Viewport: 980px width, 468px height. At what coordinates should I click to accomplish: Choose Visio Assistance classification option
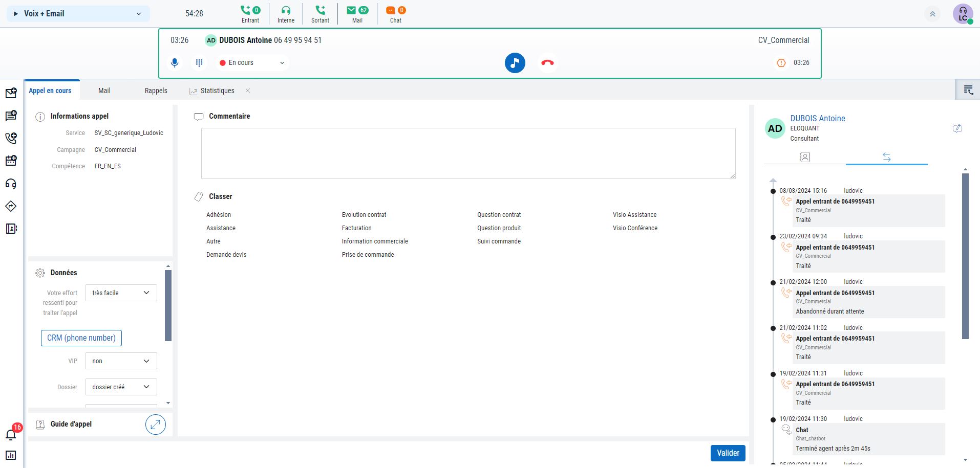click(x=635, y=214)
